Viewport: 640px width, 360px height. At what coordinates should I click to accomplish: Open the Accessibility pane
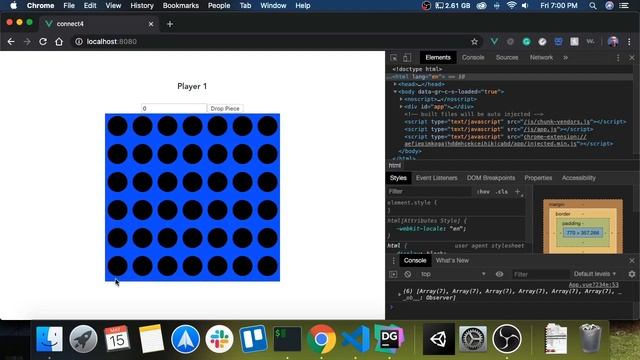pos(578,178)
